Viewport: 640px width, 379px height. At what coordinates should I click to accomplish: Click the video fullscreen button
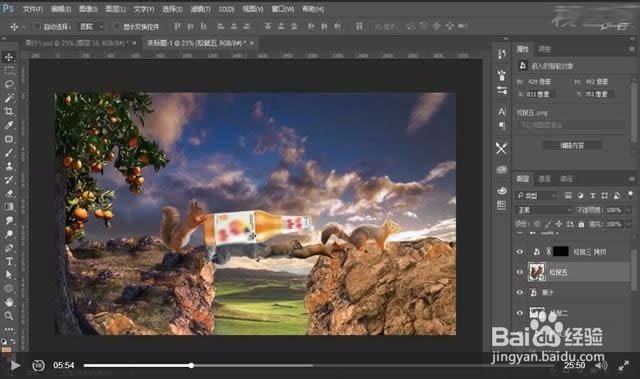(x=623, y=366)
